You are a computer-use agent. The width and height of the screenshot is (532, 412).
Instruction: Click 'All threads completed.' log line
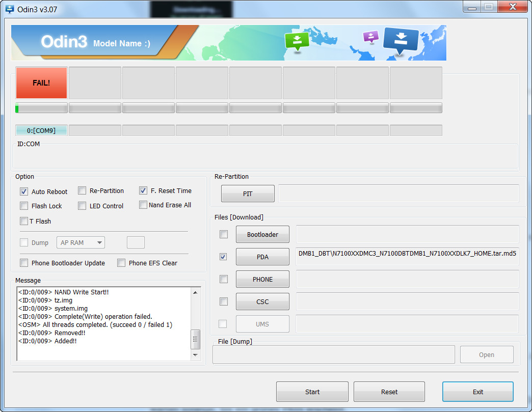click(x=95, y=324)
